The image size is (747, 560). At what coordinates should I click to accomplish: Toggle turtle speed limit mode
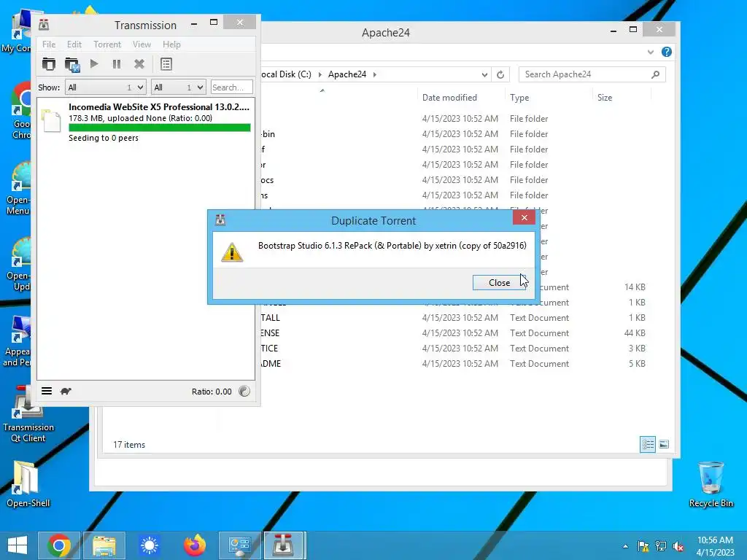66,391
